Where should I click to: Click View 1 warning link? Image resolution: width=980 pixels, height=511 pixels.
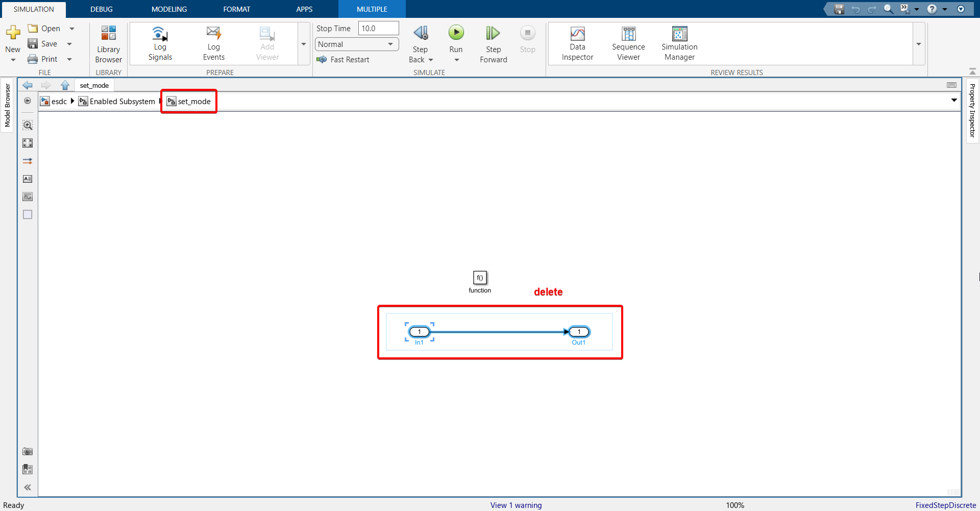tap(516, 505)
